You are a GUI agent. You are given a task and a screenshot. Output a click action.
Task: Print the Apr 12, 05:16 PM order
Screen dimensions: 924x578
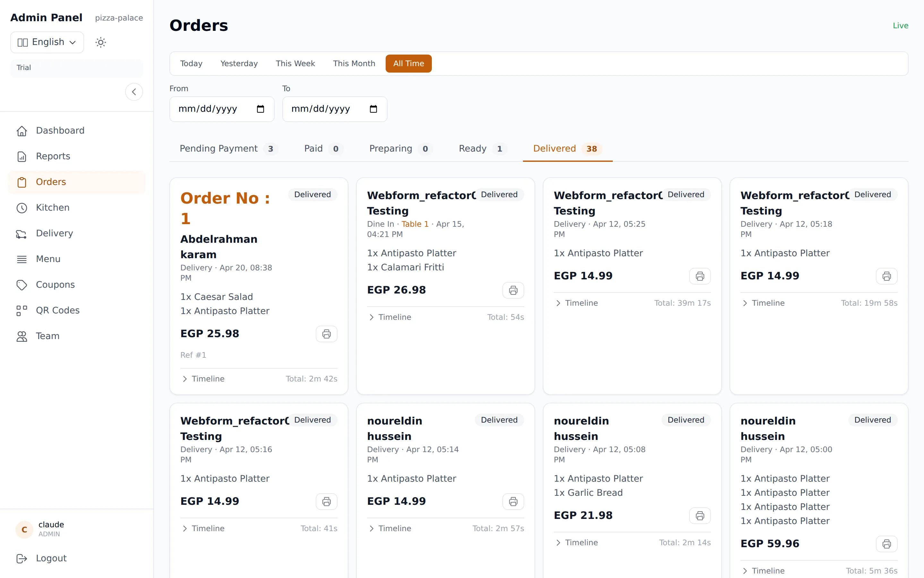(x=327, y=502)
